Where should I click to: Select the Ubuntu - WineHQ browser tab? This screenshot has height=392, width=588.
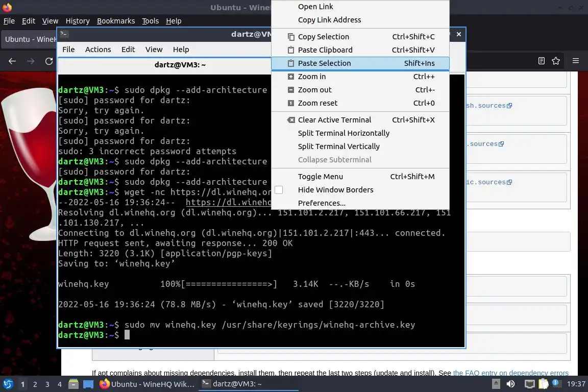pyautogui.click(x=29, y=39)
